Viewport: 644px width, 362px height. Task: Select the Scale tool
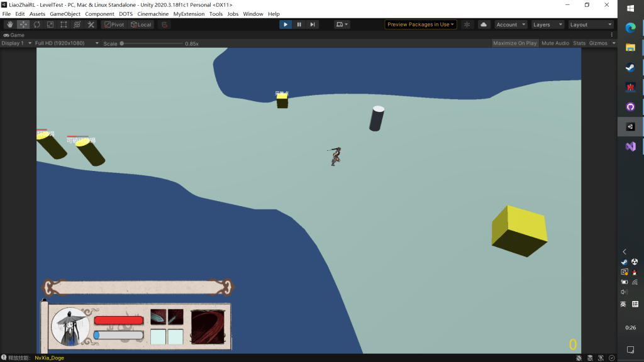click(50, 25)
